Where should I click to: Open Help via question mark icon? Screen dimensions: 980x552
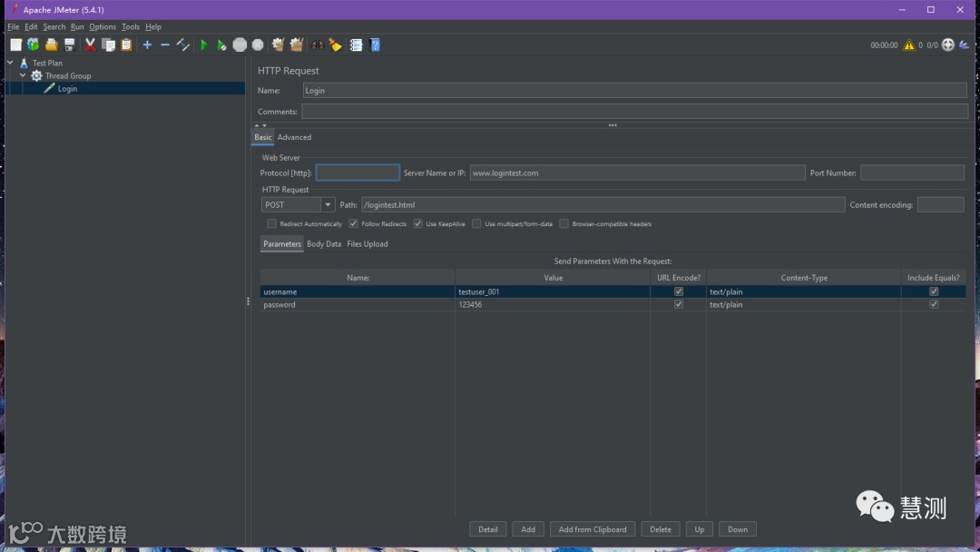[375, 44]
